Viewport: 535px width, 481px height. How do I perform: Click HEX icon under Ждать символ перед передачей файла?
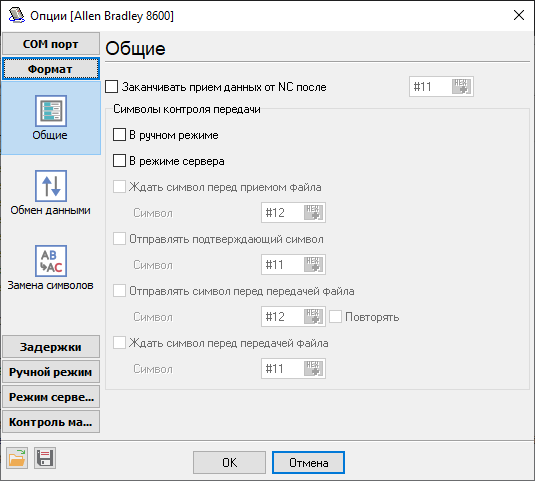coord(313,369)
